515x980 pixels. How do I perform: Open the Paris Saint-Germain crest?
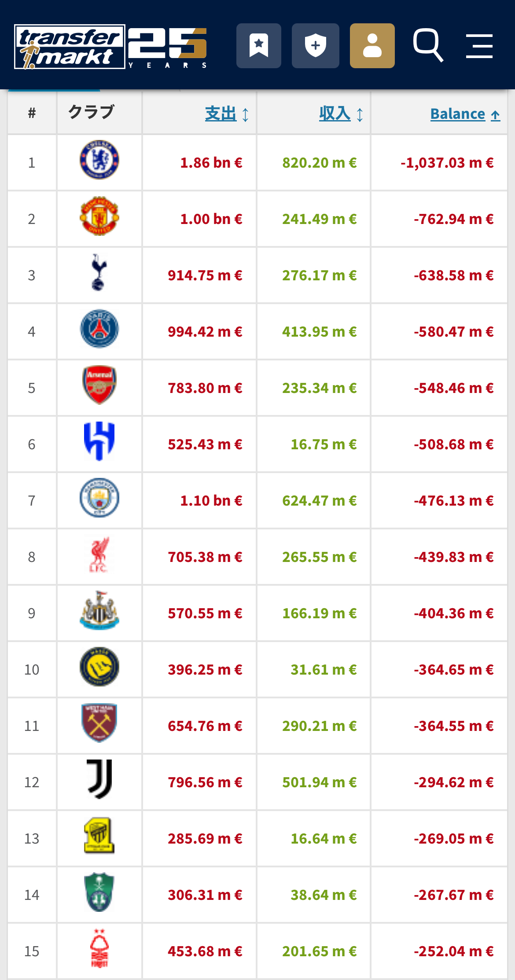(99, 329)
